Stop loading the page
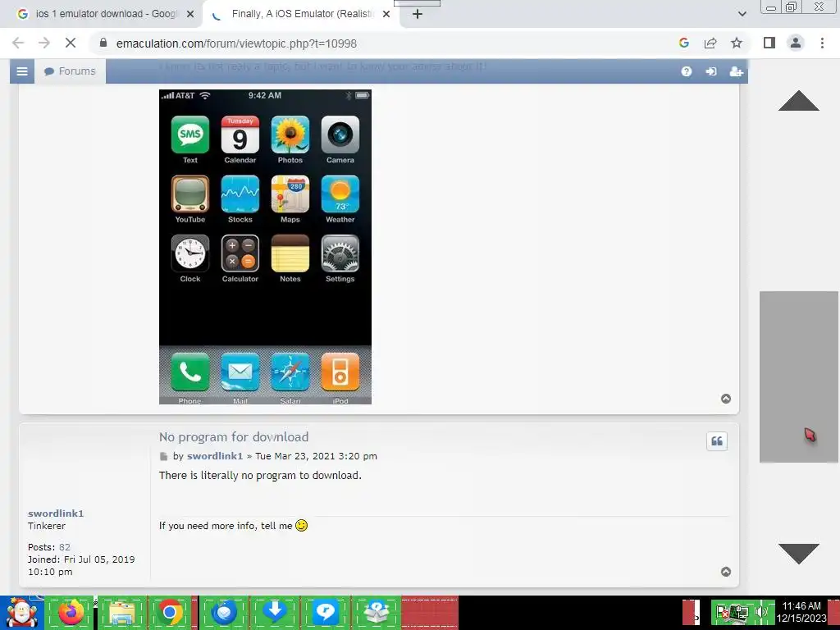 pyautogui.click(x=71, y=43)
